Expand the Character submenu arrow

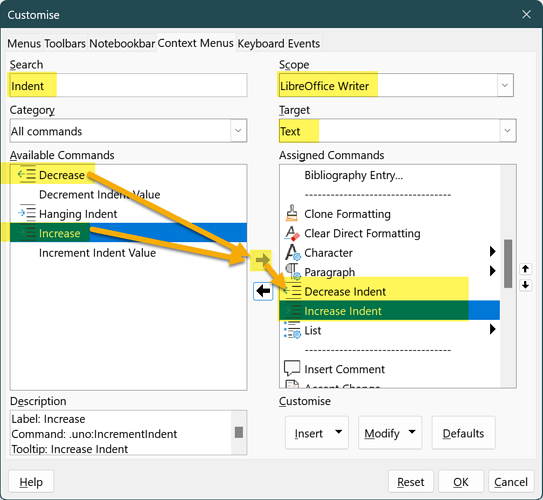492,252
